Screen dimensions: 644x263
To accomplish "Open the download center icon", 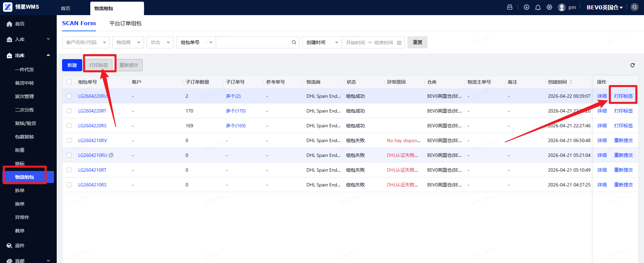I will coord(527,7).
